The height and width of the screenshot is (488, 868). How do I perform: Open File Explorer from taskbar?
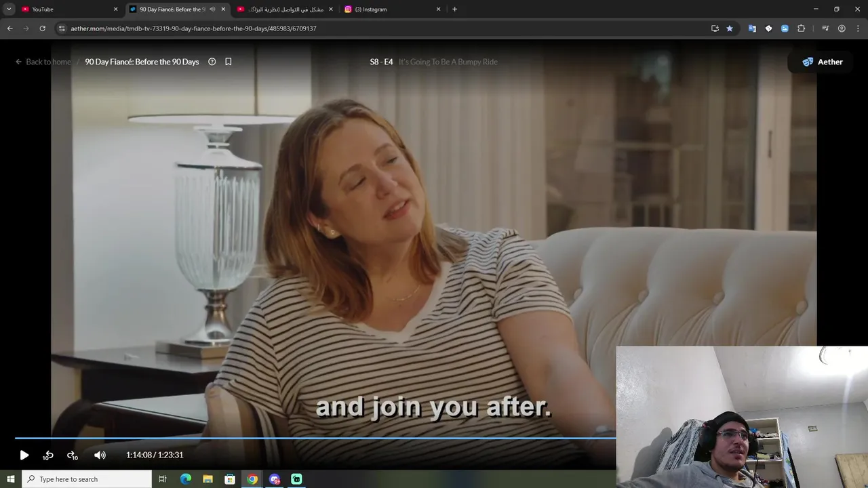[208, 479]
